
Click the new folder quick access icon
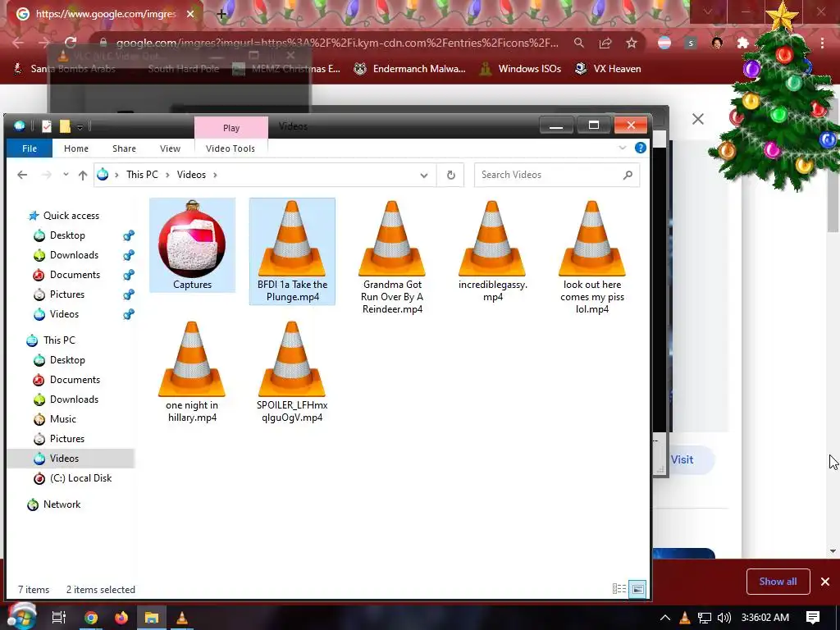coord(65,126)
